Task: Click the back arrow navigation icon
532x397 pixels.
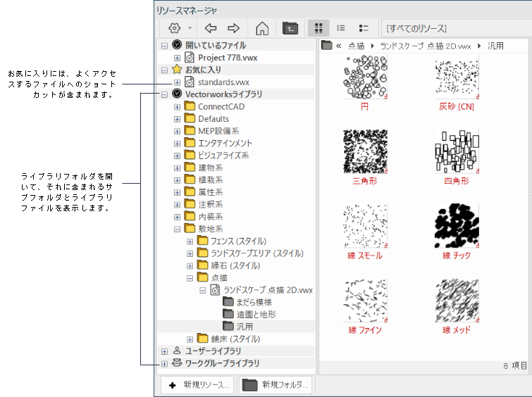Action: point(210,28)
